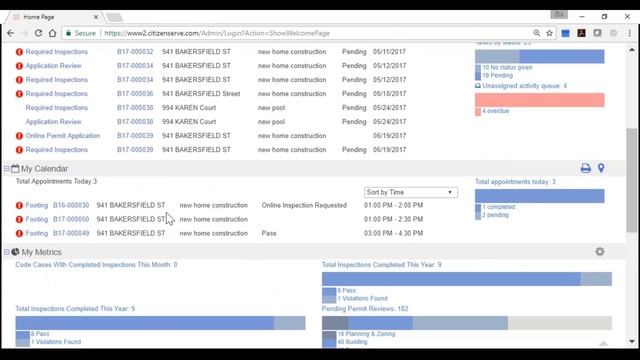Open the Adobe PDF extension icon

click(581, 33)
